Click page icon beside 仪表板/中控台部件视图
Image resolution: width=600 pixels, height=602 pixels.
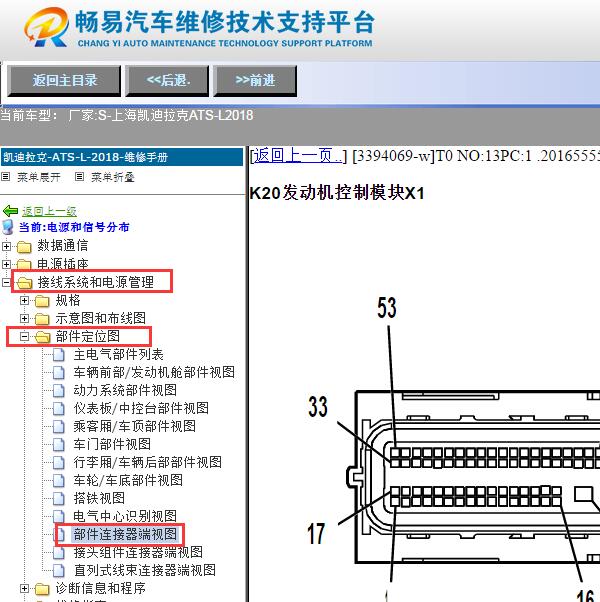(x=59, y=408)
